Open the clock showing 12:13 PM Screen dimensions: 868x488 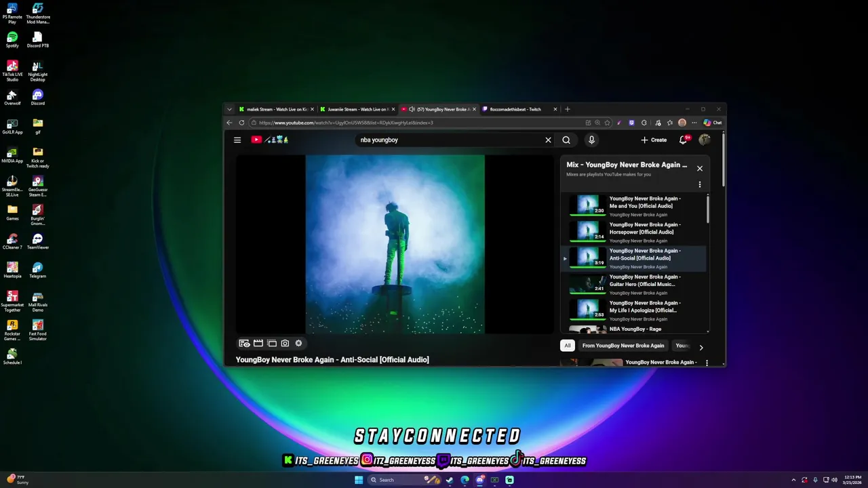coord(852,480)
